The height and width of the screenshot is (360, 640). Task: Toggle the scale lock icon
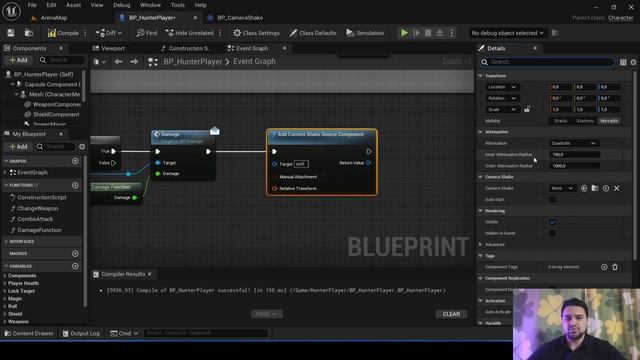[x=527, y=109]
